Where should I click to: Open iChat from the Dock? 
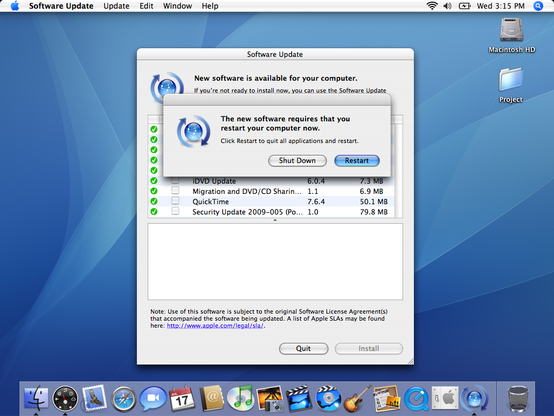point(153,399)
